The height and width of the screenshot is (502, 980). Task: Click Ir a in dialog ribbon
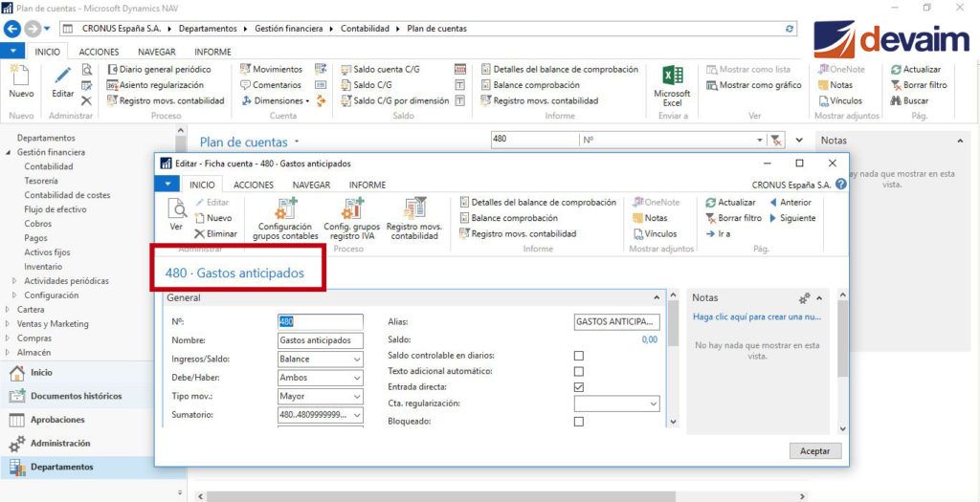pos(718,233)
